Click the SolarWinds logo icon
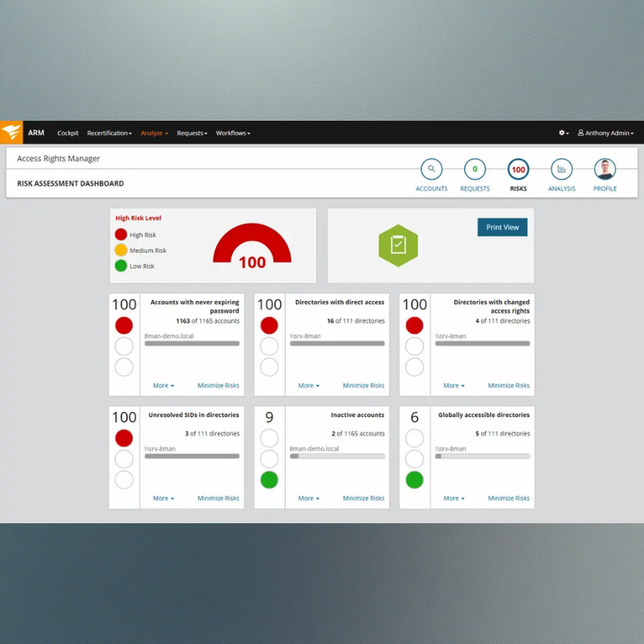The width and height of the screenshot is (644, 644). pyautogui.click(x=11, y=133)
